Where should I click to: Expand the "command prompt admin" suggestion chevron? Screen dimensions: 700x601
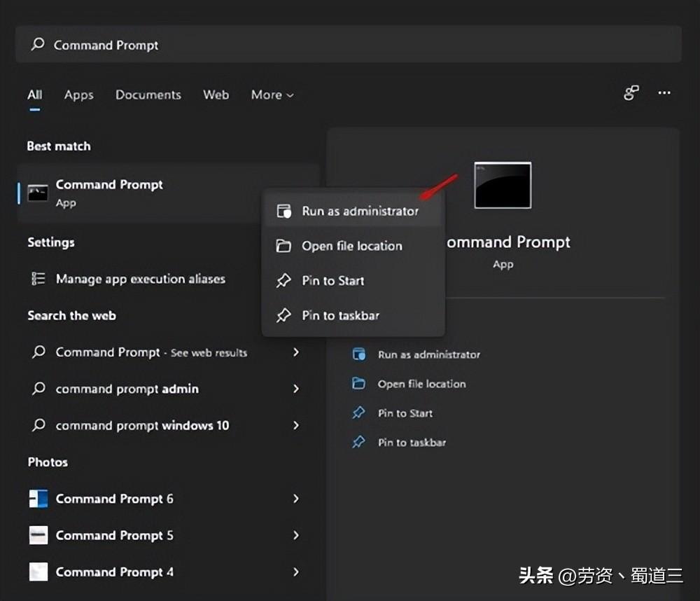click(x=295, y=389)
